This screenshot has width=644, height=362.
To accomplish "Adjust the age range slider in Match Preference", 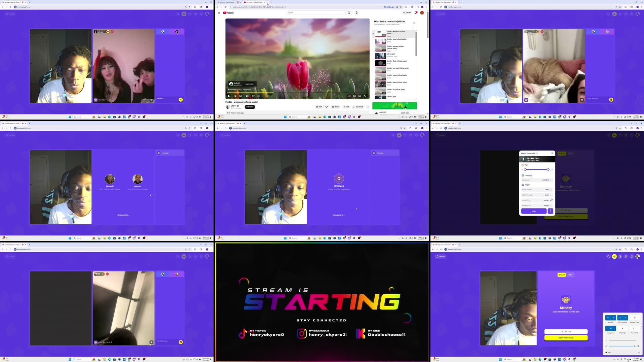I will (548, 169).
